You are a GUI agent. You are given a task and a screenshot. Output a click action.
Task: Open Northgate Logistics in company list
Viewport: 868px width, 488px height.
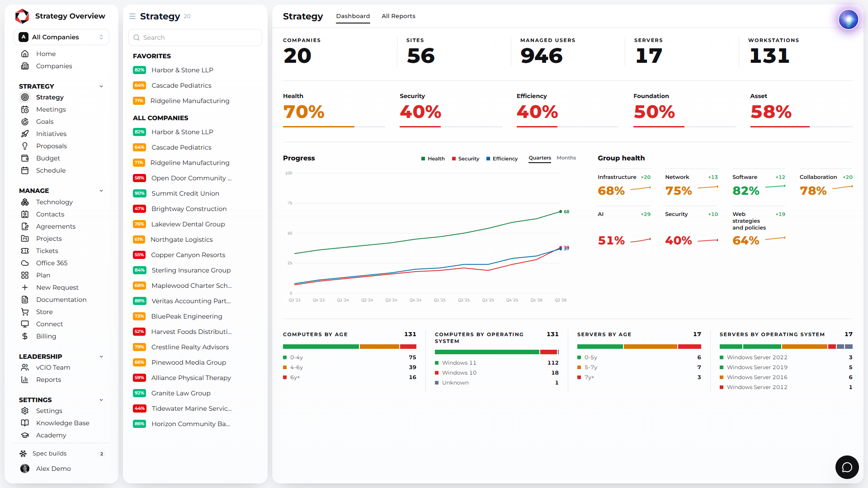pyautogui.click(x=195, y=239)
